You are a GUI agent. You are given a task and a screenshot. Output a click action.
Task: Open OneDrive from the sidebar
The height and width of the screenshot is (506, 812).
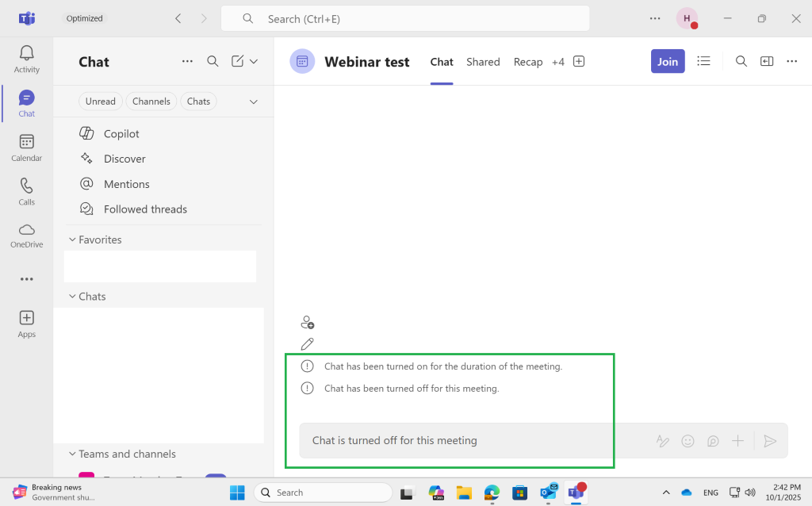[x=26, y=236]
